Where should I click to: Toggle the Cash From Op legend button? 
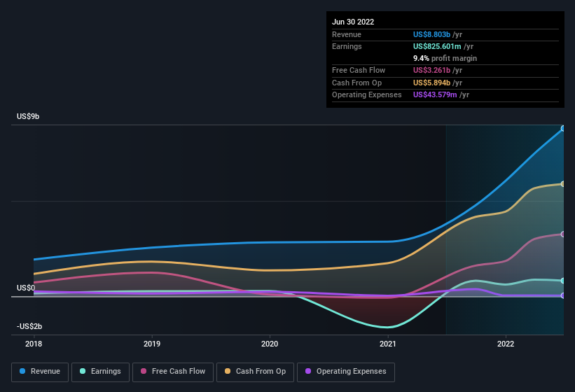click(255, 372)
